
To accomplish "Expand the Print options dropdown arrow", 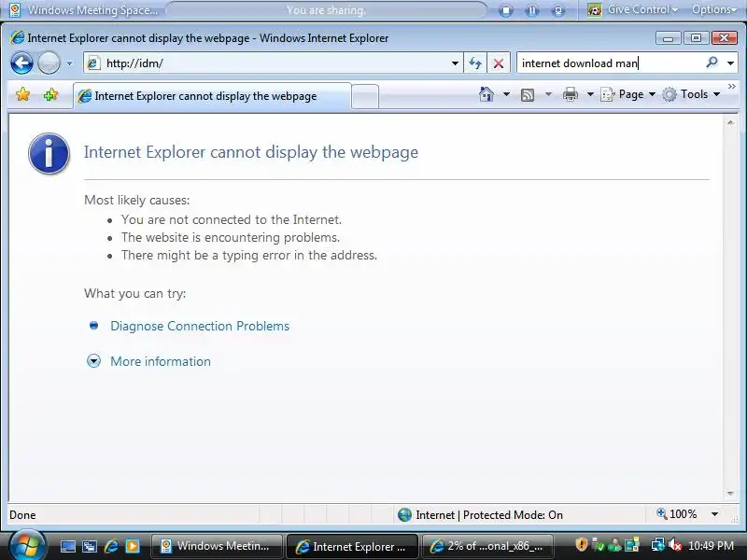I will (x=590, y=94).
